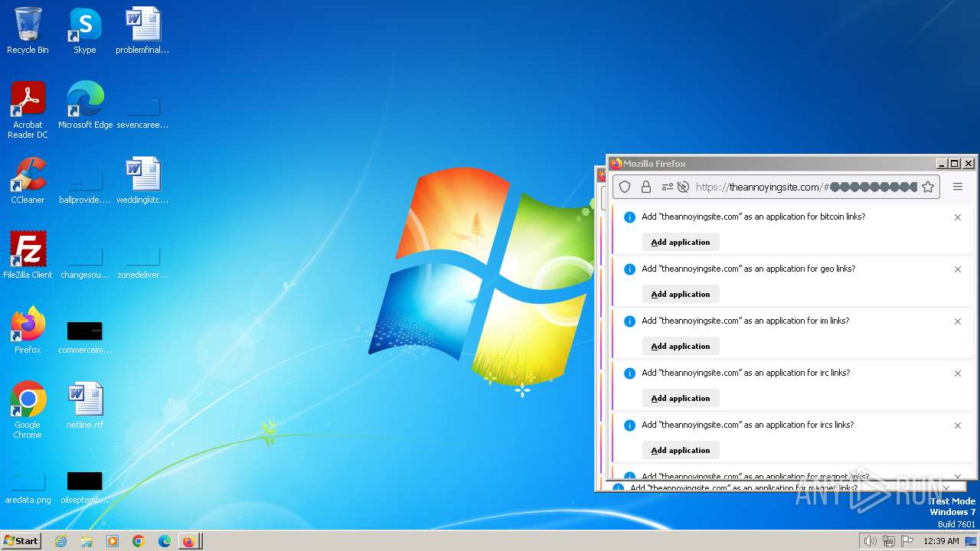
Task: Open Internet Explorer from the taskbar
Action: point(60,541)
